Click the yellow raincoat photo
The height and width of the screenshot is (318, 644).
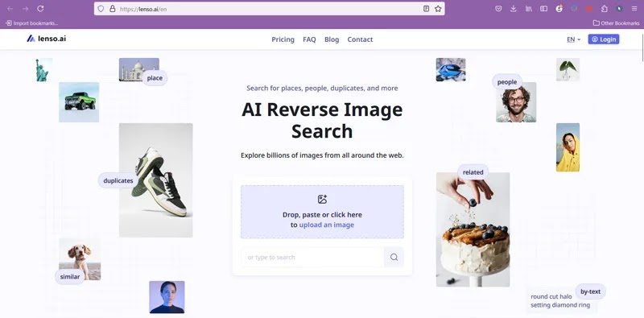[568, 147]
